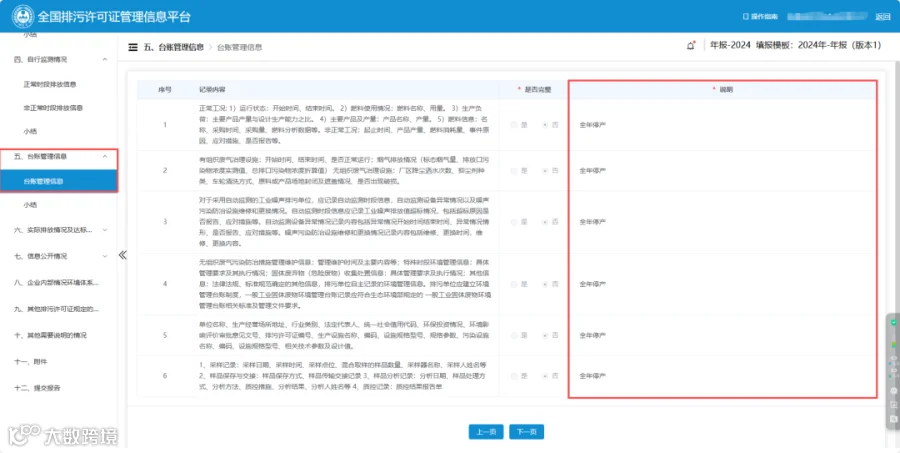Viewport: 900px width, 453px height.
Task: Select 否 radio for row 3
Action: [545, 222]
